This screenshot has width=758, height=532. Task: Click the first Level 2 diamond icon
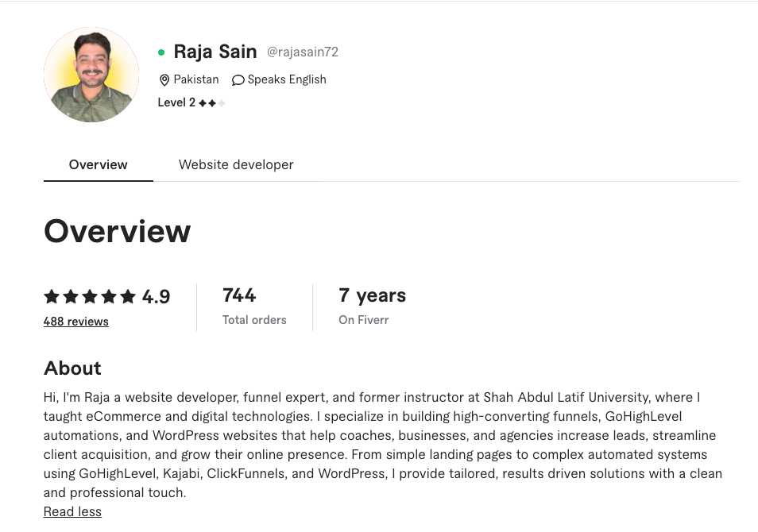click(203, 102)
